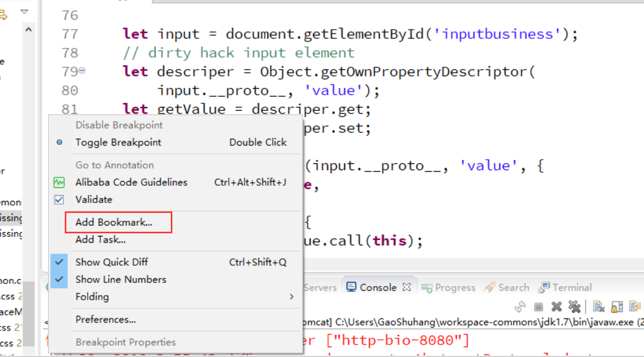Screen dimensions: 644x357
Task: Click the blue breakpoint dot icon
Action: (x=59, y=142)
